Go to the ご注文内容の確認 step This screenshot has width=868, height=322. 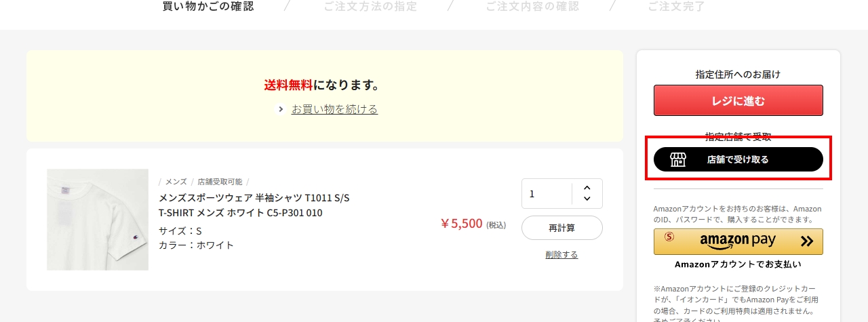pyautogui.click(x=532, y=7)
